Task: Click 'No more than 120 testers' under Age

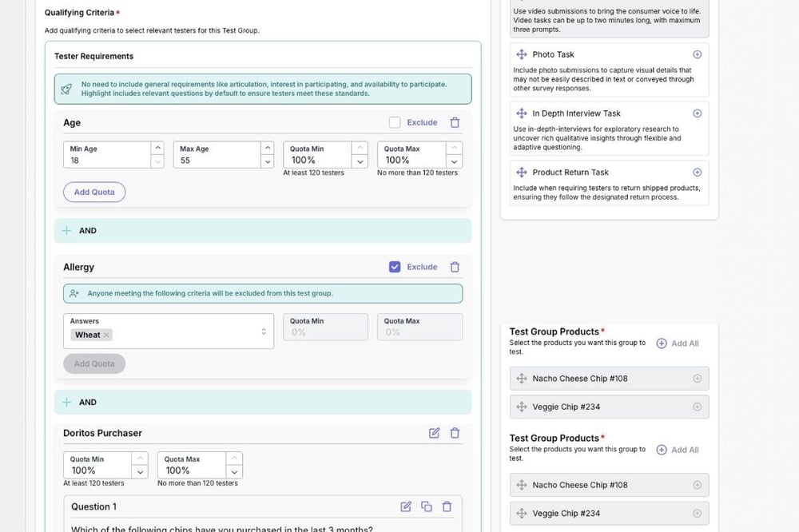Action: [x=417, y=173]
